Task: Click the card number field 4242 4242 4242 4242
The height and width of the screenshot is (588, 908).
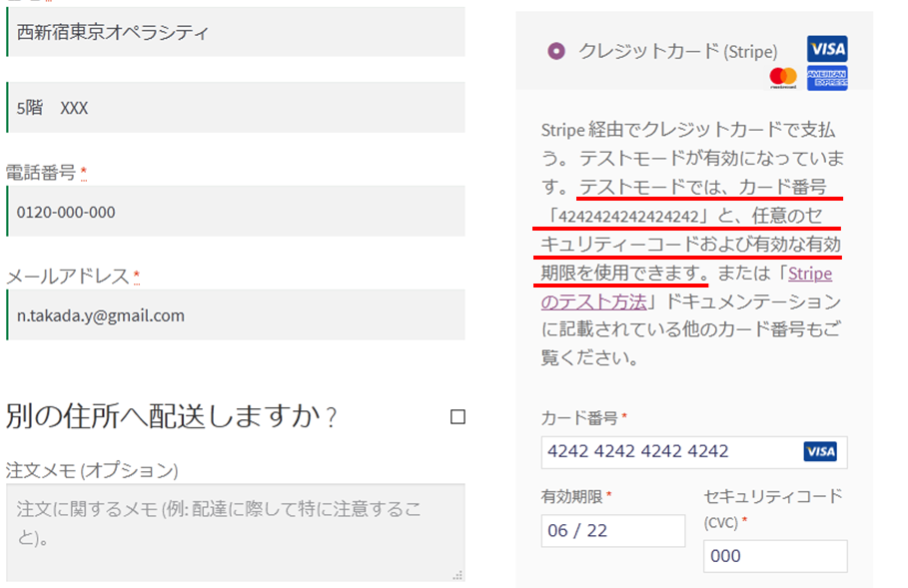Action: click(x=694, y=452)
